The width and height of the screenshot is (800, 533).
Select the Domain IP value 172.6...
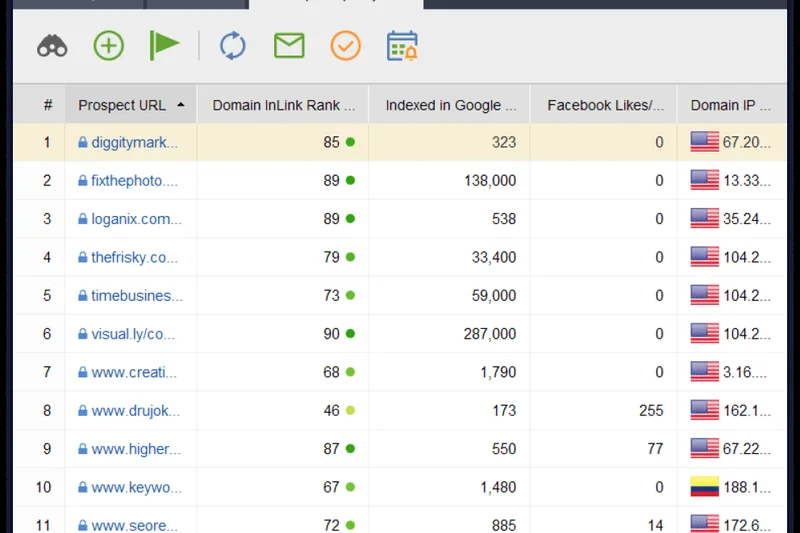pyautogui.click(x=746, y=525)
